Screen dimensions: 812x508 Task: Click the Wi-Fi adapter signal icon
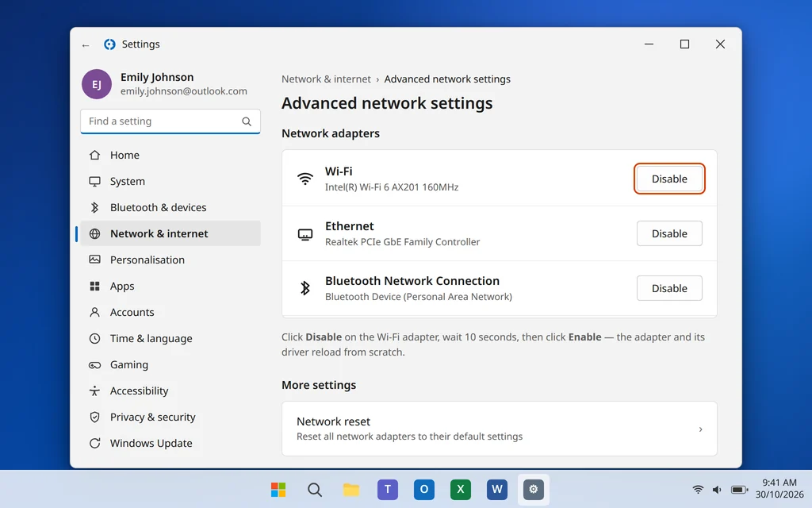tap(305, 179)
